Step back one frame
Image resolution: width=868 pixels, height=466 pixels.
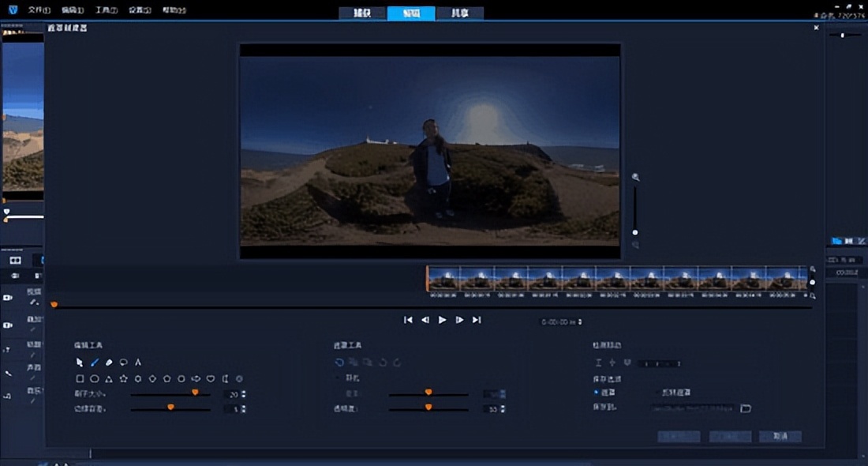[x=425, y=320]
